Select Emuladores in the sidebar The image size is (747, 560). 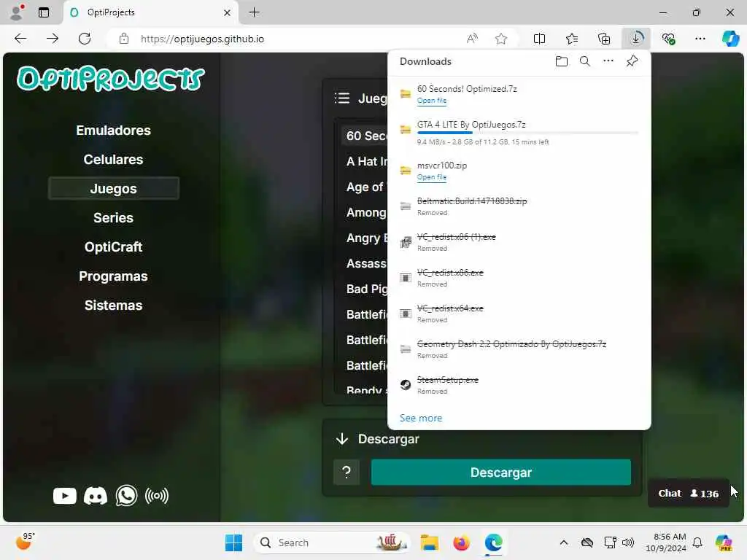(x=113, y=131)
